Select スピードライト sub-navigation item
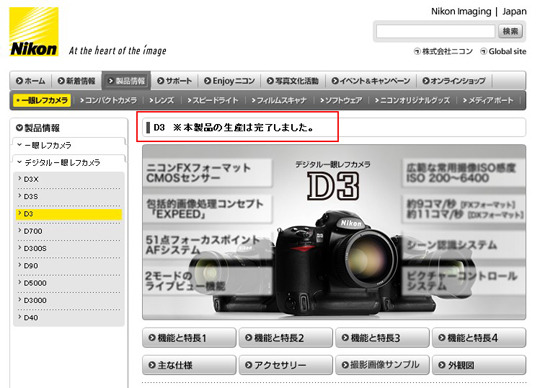This screenshot has height=388, width=540. pyautogui.click(x=212, y=101)
